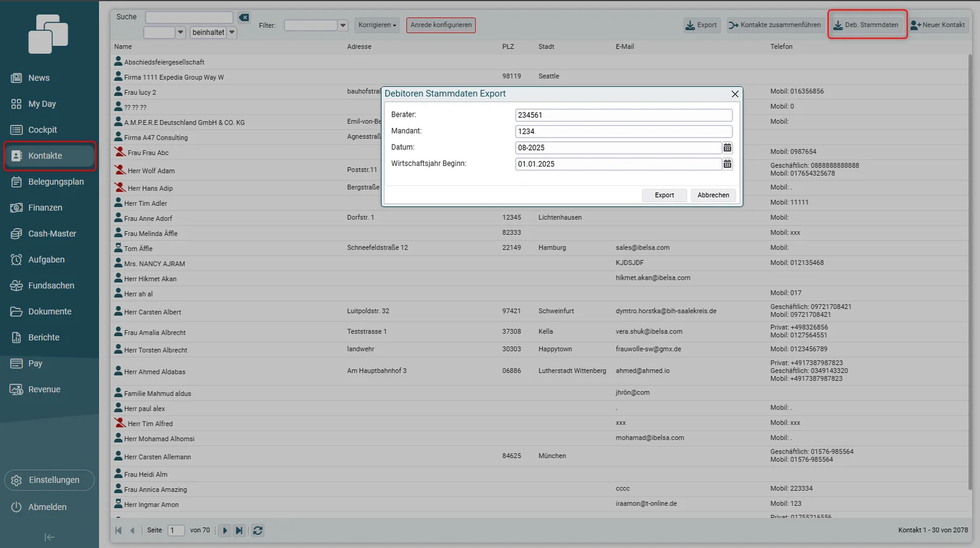
Task: Open the Einstellungen settings page
Action: click(x=50, y=480)
